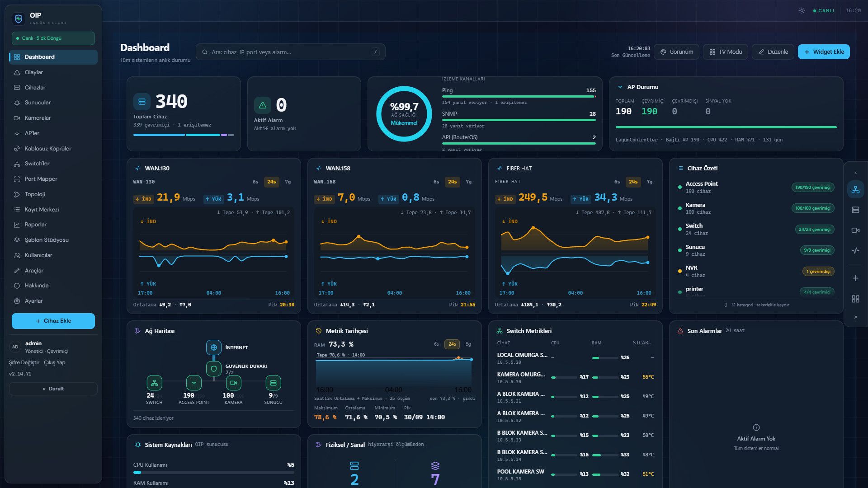Open the Olaylar menu item
The width and height of the screenshot is (868, 488).
tap(53, 72)
